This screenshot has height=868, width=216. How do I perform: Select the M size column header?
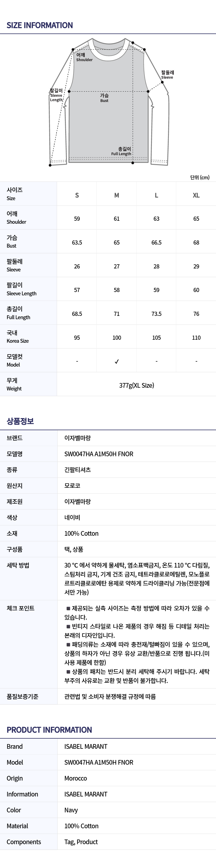click(x=116, y=195)
